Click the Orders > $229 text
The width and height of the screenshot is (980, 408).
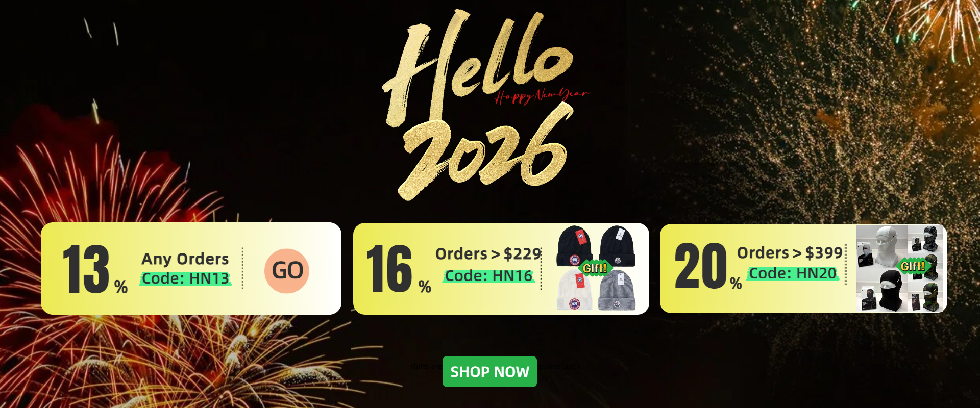[x=488, y=253]
